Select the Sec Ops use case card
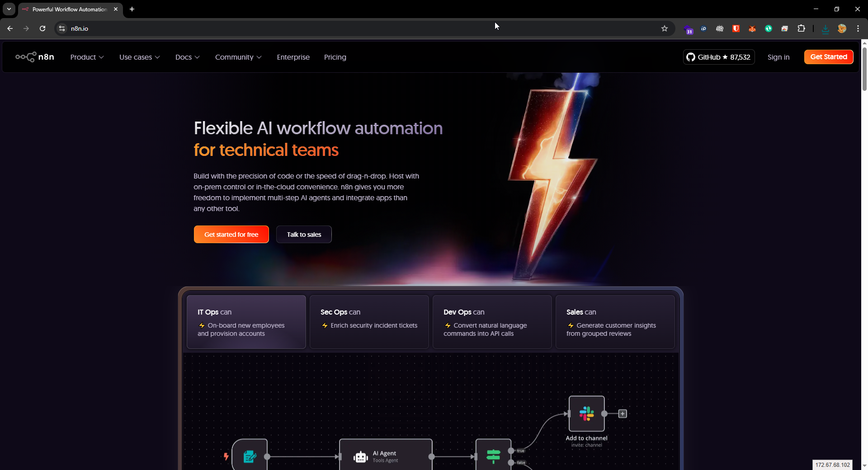The width and height of the screenshot is (868, 470). click(369, 322)
